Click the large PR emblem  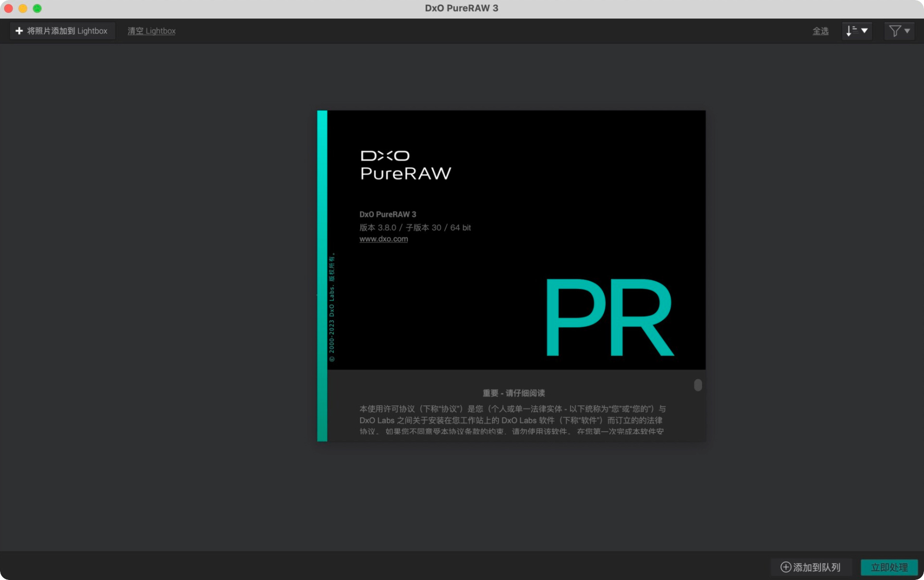[x=610, y=318]
